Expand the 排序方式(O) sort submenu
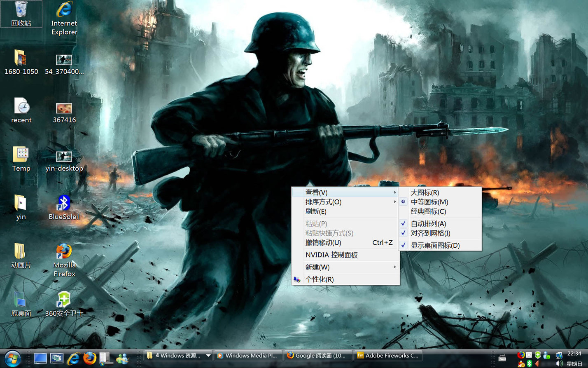588x368 pixels. 345,202
